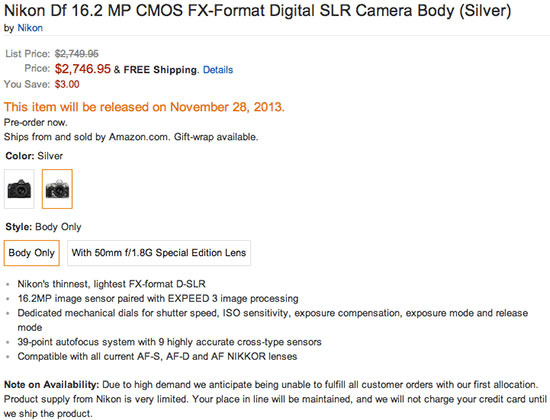The width and height of the screenshot is (550, 420).
Task: Click the Note on Availability heading
Action: click(52, 385)
